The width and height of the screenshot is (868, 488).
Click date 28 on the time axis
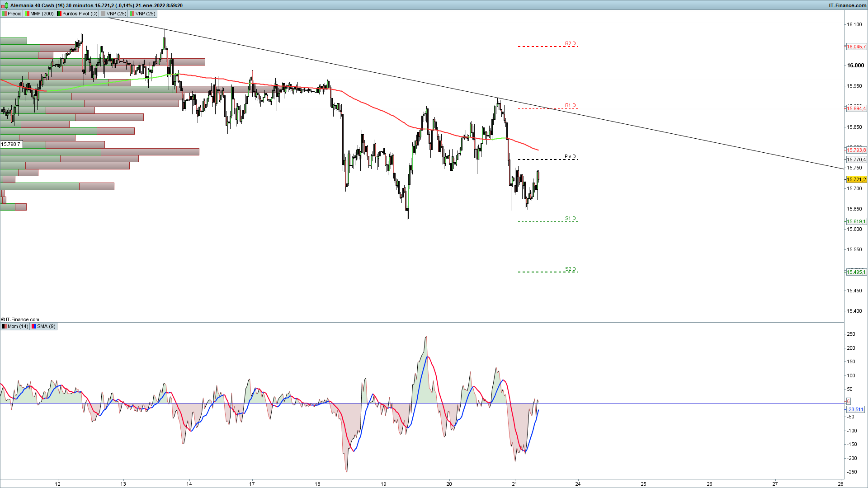[840, 484]
